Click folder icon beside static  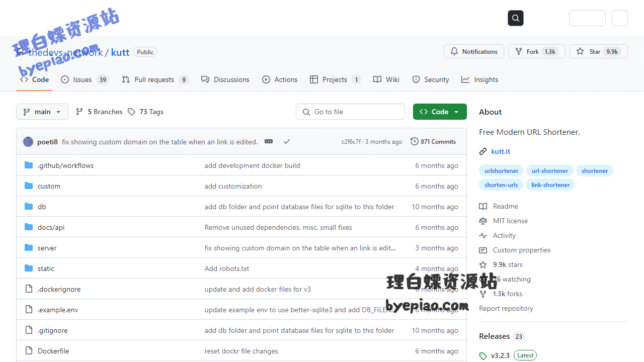pos(29,268)
